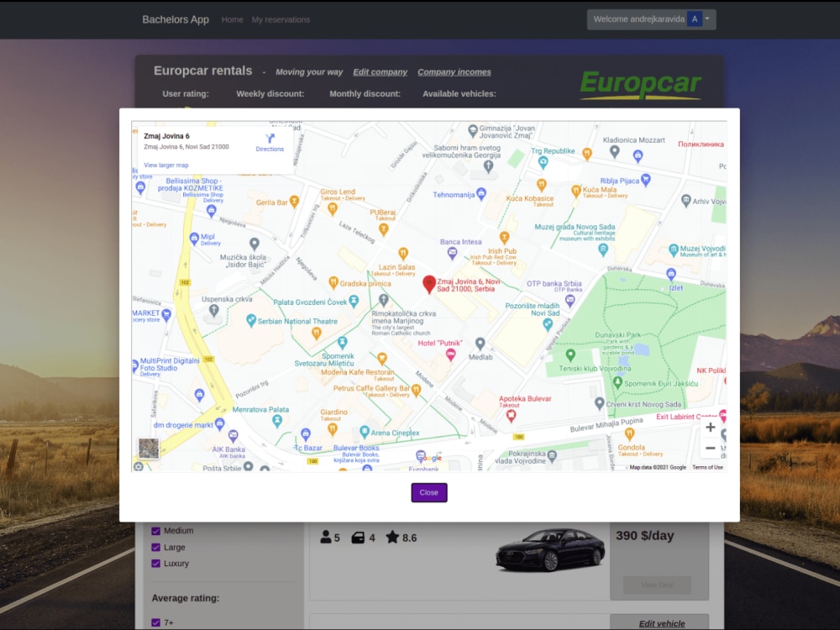
Task: Select the Serbian National Theatre marker
Action: coord(250,321)
